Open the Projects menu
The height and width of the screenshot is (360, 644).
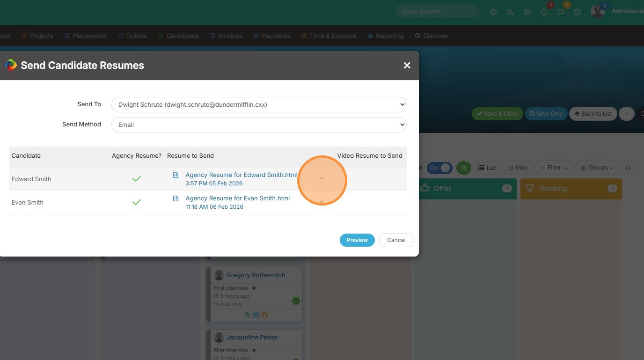tap(37, 36)
